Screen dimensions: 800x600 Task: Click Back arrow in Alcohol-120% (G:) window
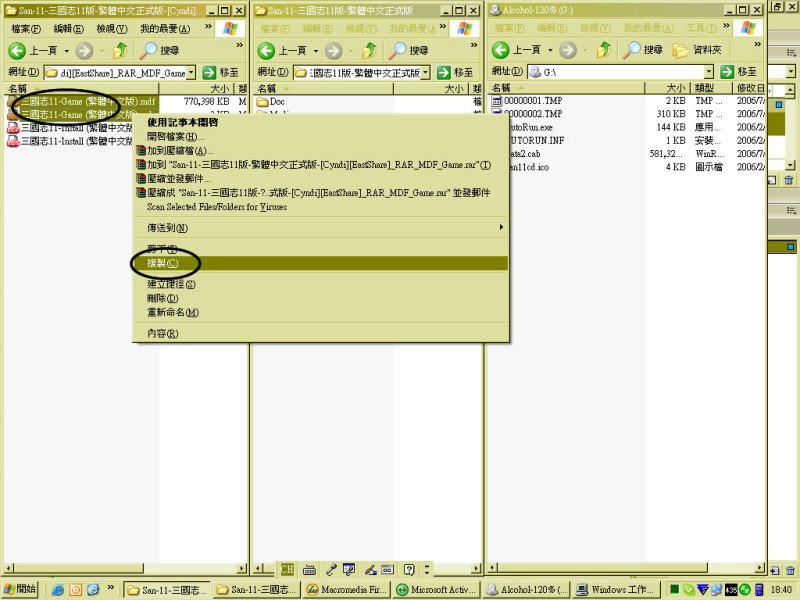(x=501, y=50)
